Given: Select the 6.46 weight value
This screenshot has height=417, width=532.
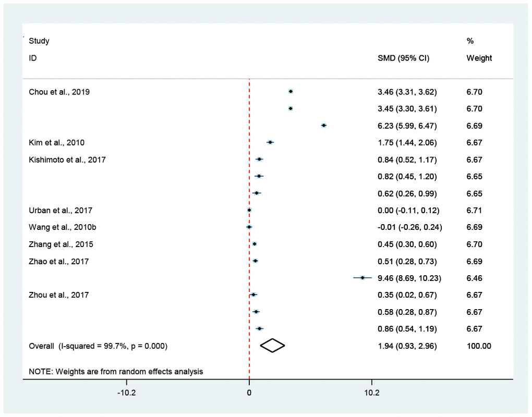Looking at the screenshot, I should click(474, 278).
